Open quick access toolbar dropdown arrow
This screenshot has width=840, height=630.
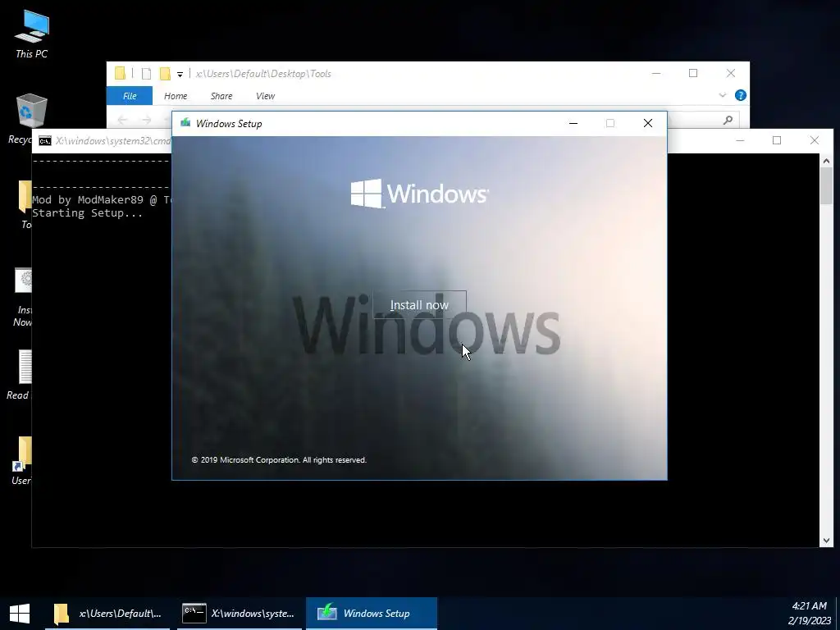pos(180,75)
